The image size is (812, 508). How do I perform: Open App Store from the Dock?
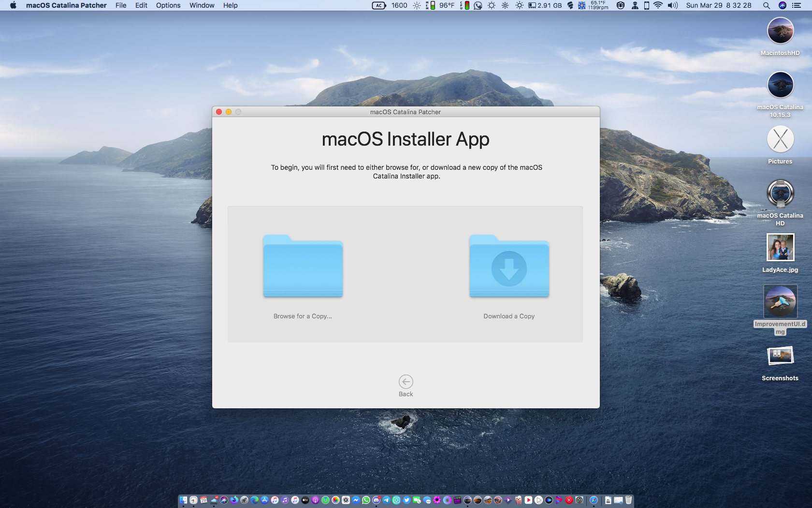click(x=265, y=500)
